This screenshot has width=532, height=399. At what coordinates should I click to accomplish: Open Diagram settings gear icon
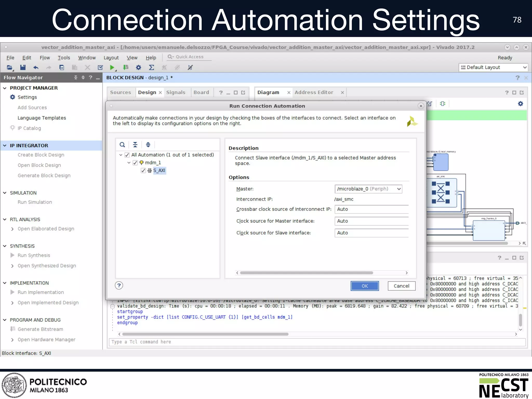pos(520,104)
